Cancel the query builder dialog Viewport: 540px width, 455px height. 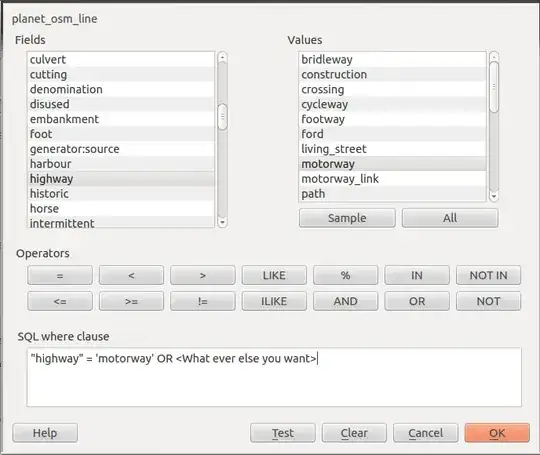point(426,433)
